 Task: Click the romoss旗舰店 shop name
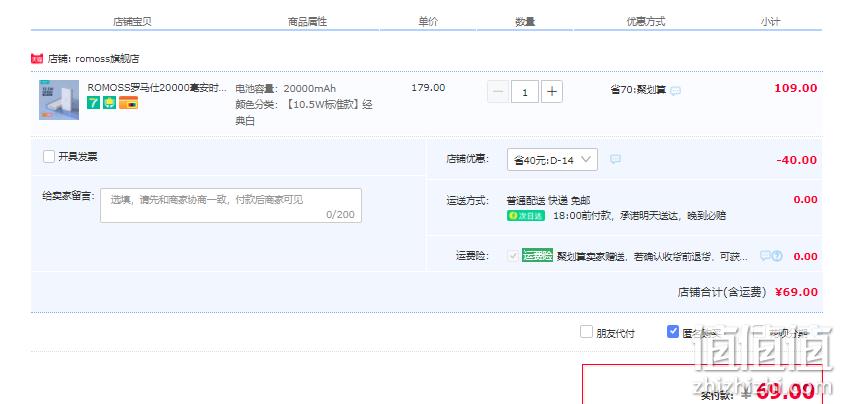pos(107,59)
